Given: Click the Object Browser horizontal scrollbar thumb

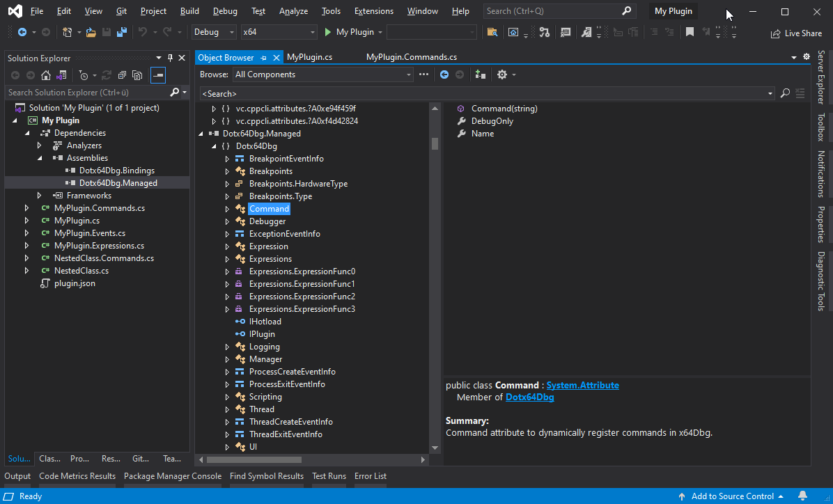Looking at the screenshot, I should click(x=254, y=460).
